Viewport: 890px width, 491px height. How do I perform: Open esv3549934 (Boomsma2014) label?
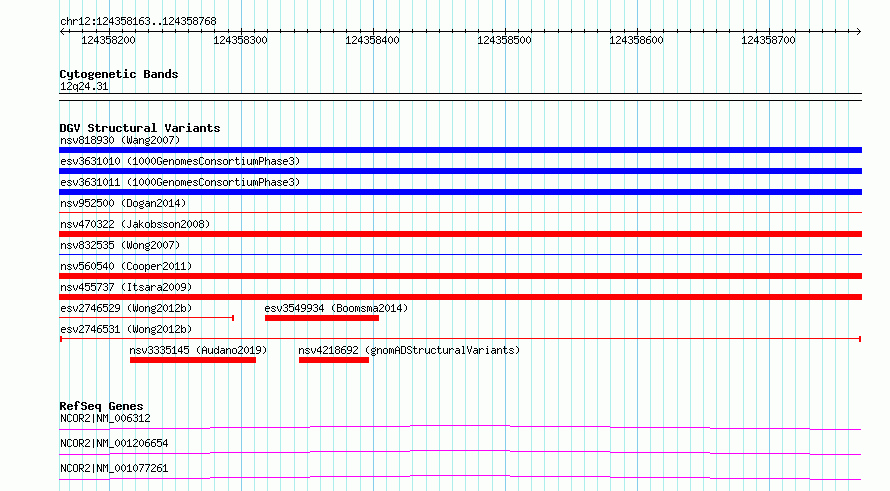click(x=336, y=308)
